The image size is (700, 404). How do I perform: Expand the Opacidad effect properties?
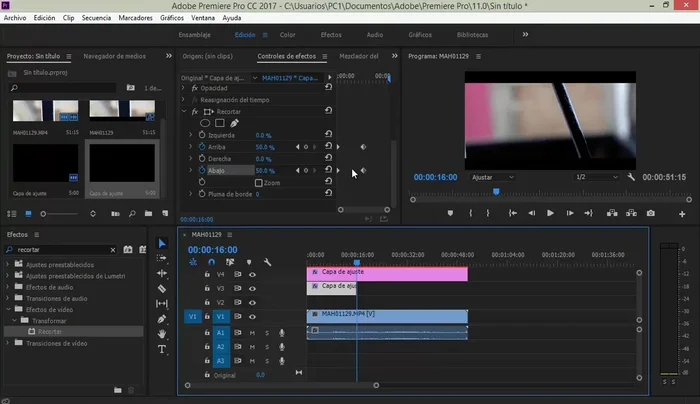(184, 88)
